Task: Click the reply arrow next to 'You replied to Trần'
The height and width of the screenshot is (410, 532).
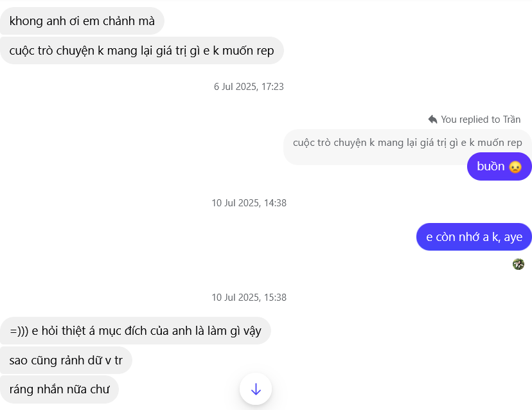Action: pos(432,119)
